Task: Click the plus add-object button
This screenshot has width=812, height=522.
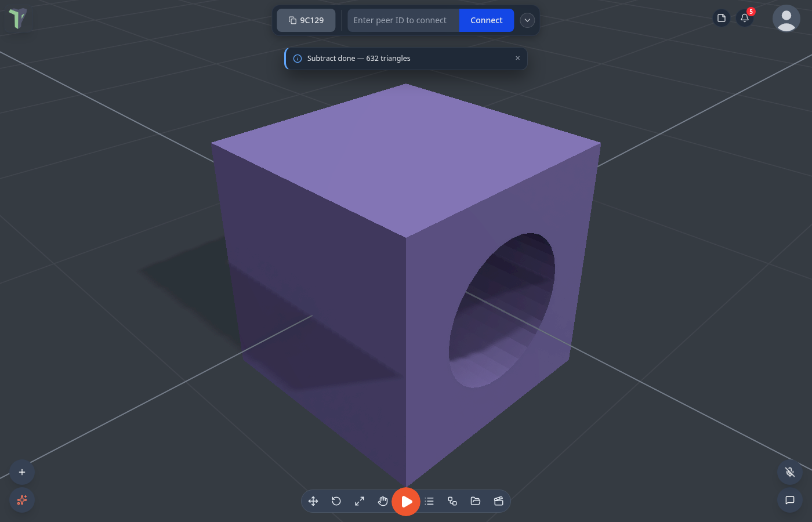Action: pyautogui.click(x=22, y=472)
